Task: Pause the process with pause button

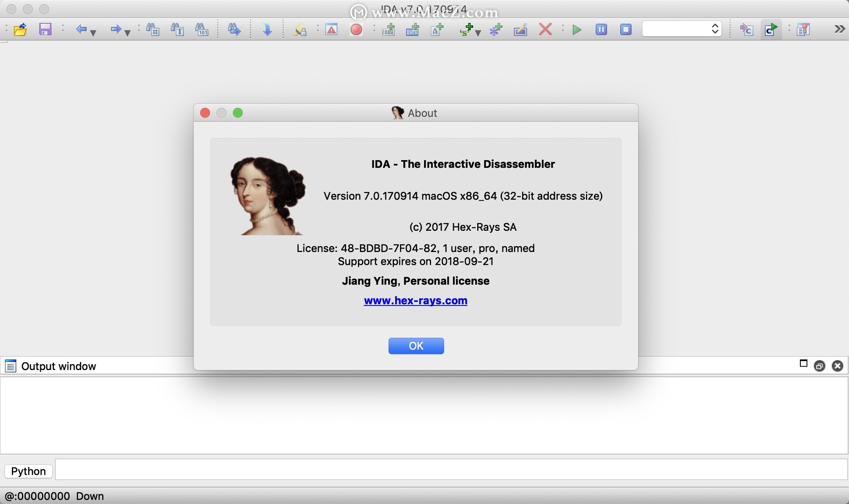Action: [x=601, y=30]
